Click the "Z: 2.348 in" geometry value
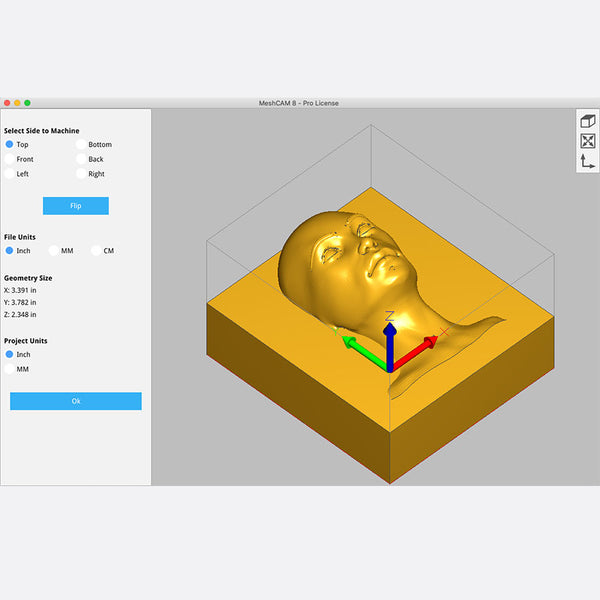The width and height of the screenshot is (600, 600). point(20,315)
